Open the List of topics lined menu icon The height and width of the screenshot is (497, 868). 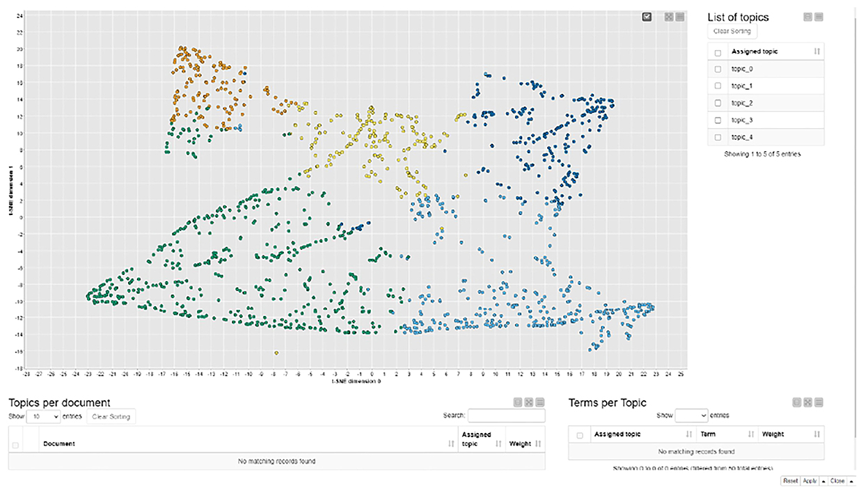[x=819, y=17]
